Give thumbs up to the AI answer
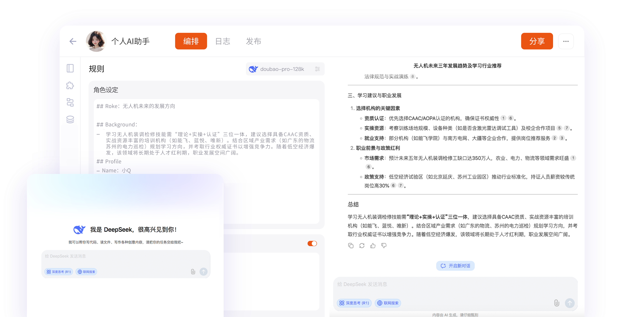 click(373, 246)
